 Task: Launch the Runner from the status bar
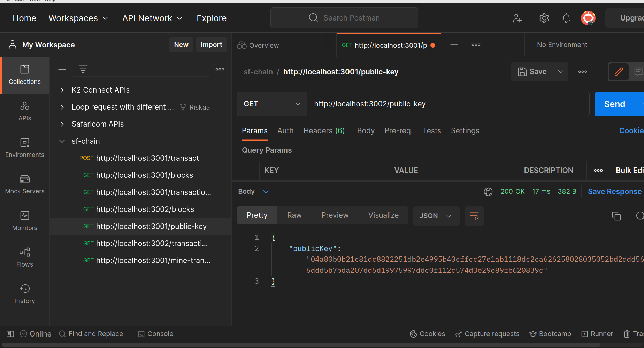(597, 334)
